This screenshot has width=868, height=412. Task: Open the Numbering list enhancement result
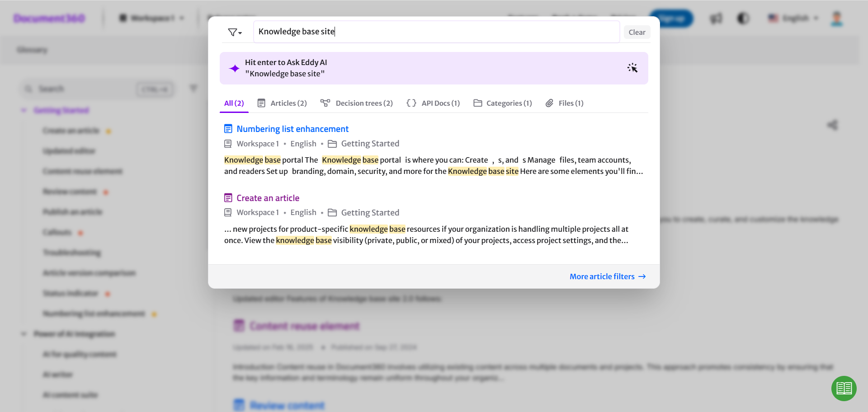pos(292,129)
